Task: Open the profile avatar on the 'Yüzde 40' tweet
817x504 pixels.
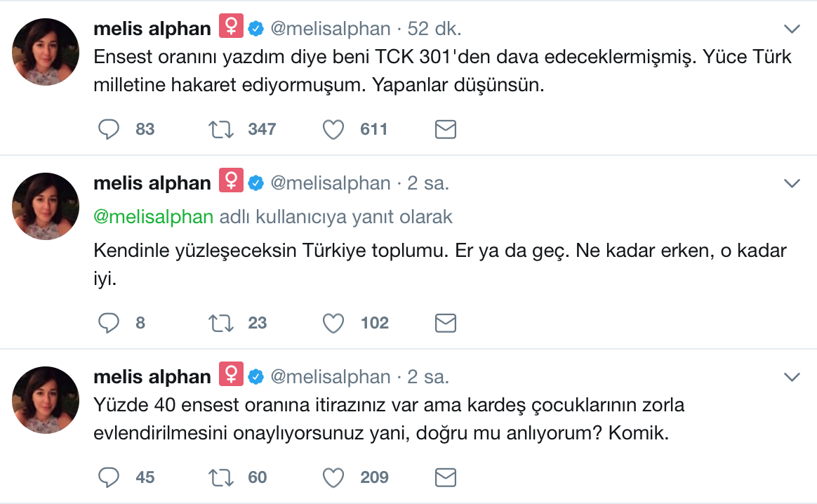Action: coord(46,399)
